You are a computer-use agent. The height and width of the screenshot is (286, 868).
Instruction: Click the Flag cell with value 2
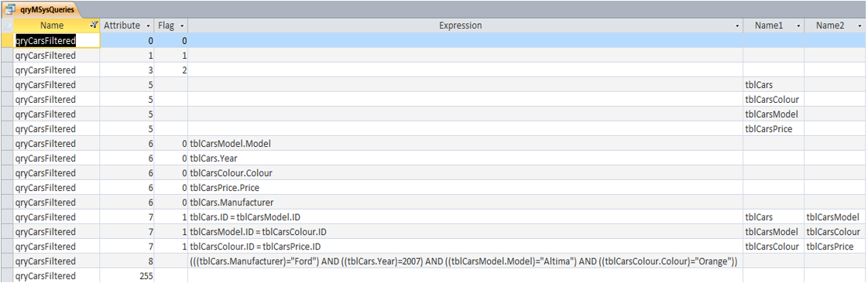coord(171,70)
